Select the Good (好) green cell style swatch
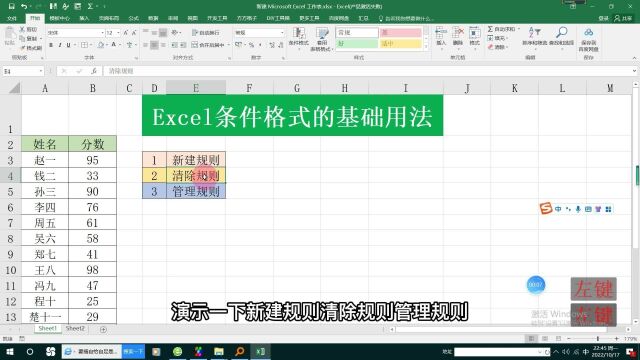This screenshot has width=640, height=360. click(x=357, y=43)
